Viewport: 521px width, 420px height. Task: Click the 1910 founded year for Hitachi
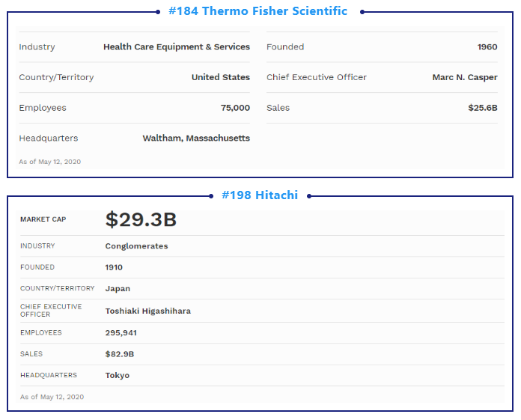click(x=114, y=267)
